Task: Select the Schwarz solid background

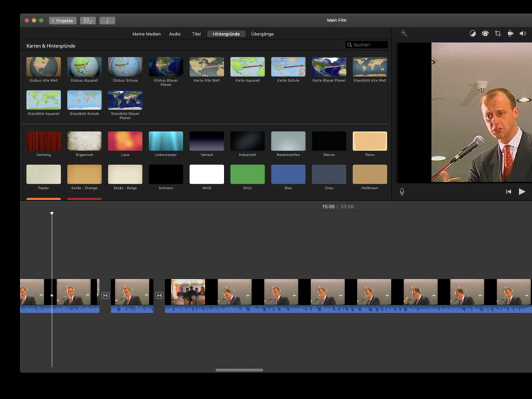Action: pos(166,174)
